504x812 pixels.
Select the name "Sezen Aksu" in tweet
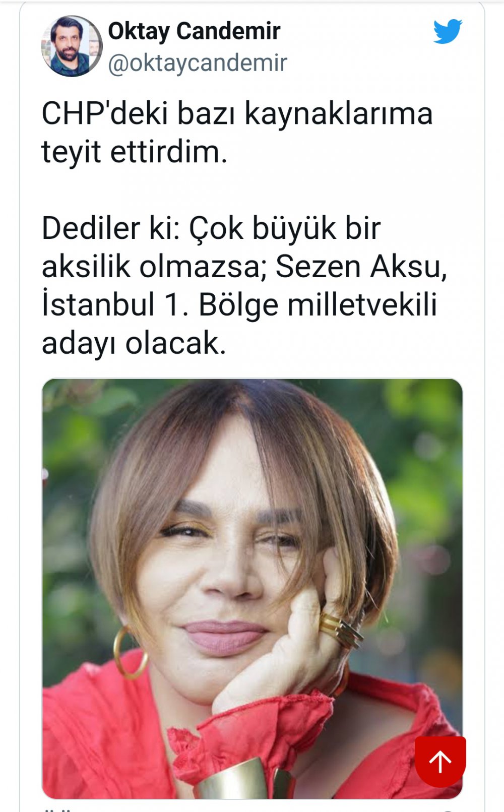point(361,267)
